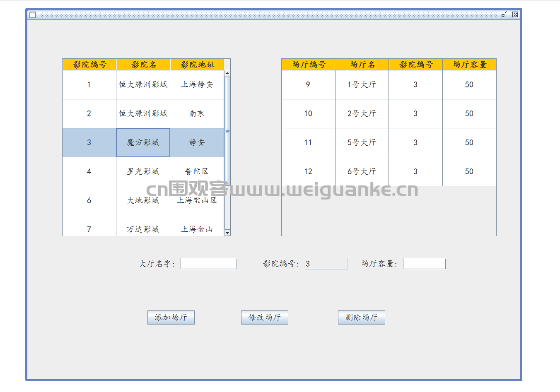560x392 pixels.
Task: Select the 星光影城 cell
Action: point(143,172)
